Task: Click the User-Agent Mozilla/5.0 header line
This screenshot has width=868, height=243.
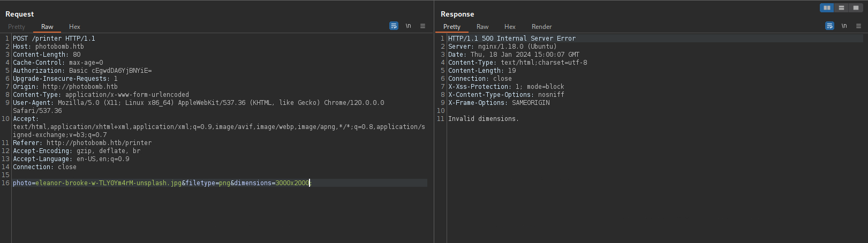Action: pos(199,103)
